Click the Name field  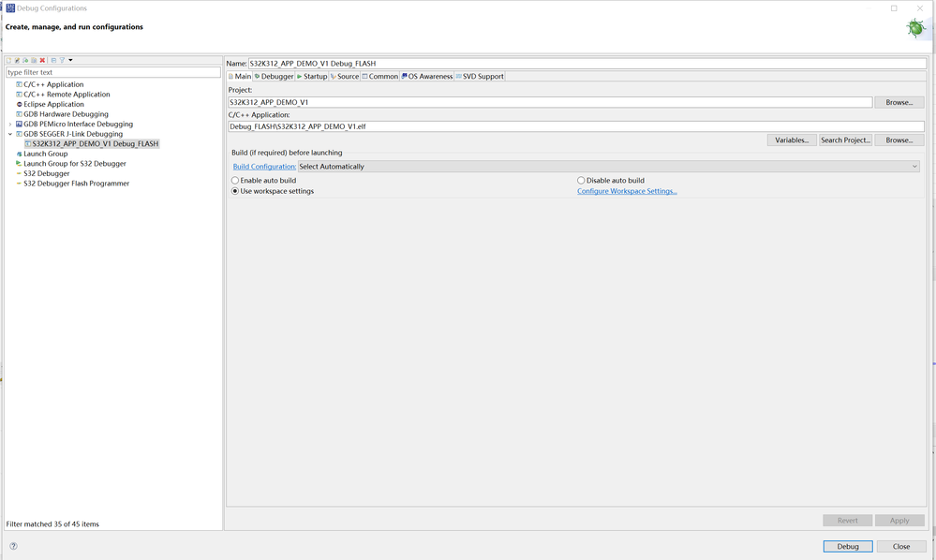pos(587,64)
